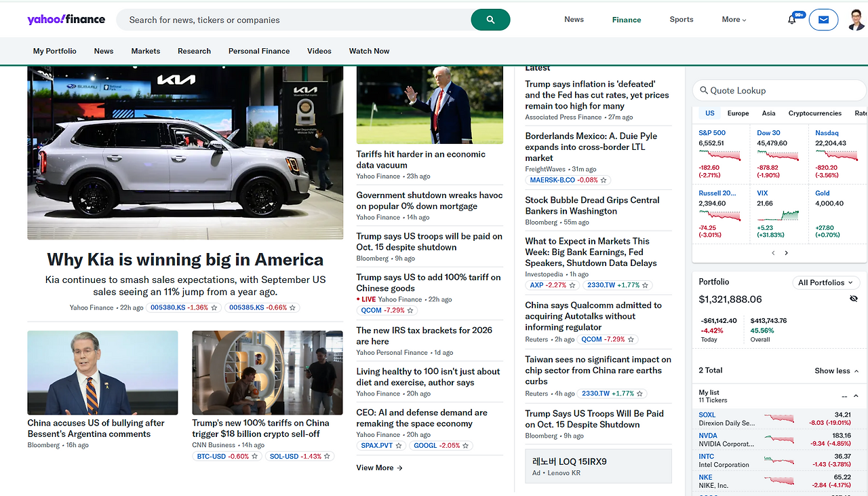Open Yahoo Mail via the envelope icon
This screenshot has width=868, height=496.
click(x=823, y=20)
